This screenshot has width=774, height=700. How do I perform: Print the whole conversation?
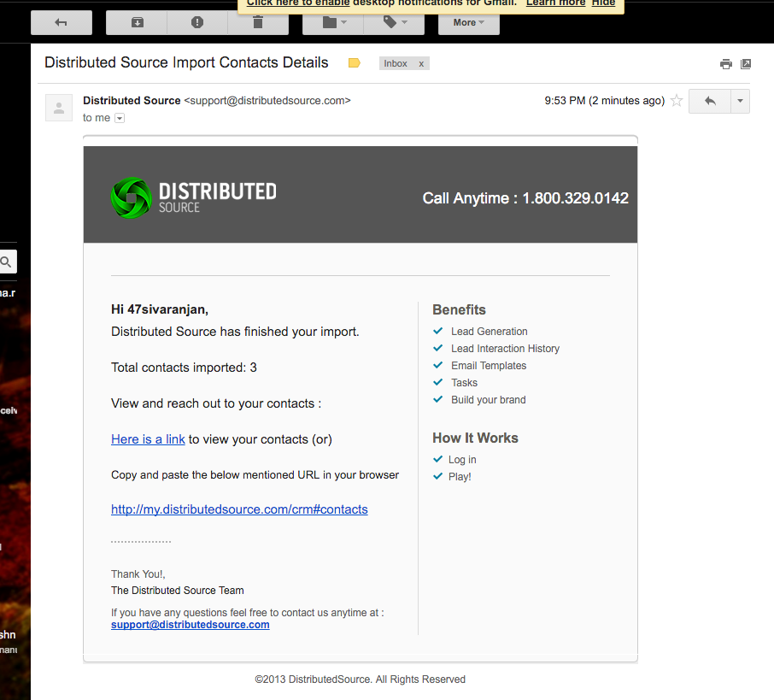point(725,64)
